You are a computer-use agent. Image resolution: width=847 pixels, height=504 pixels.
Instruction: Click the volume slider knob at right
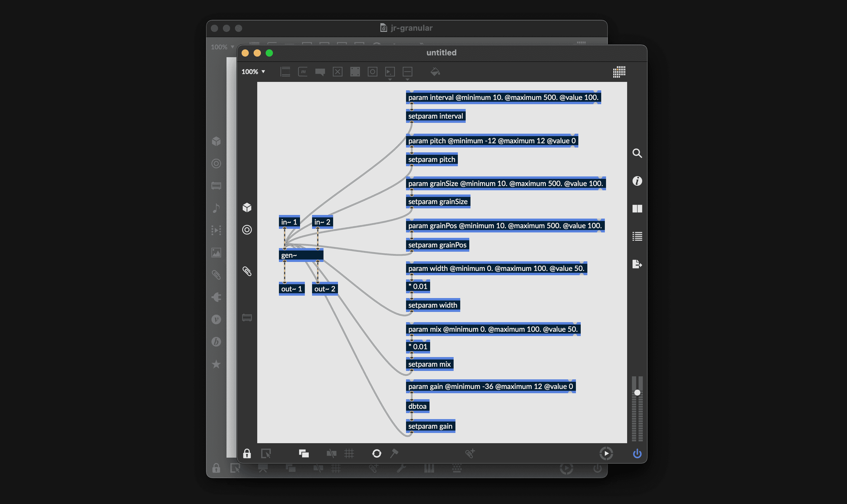click(x=637, y=393)
